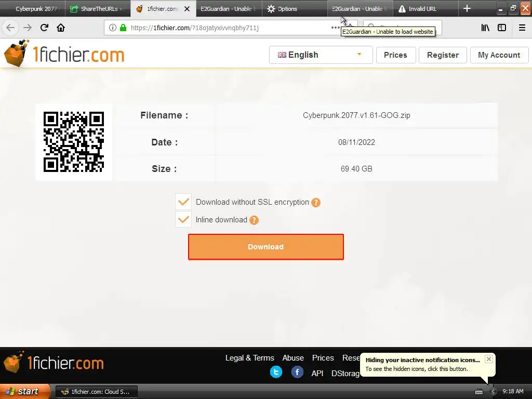Open the Twitter icon in footer

tap(276, 372)
